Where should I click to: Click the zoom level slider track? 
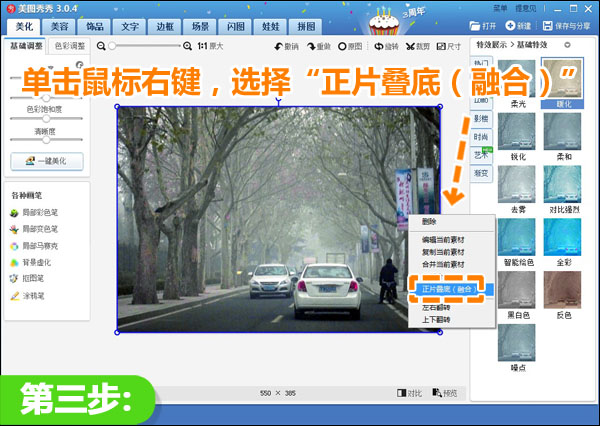(145, 46)
